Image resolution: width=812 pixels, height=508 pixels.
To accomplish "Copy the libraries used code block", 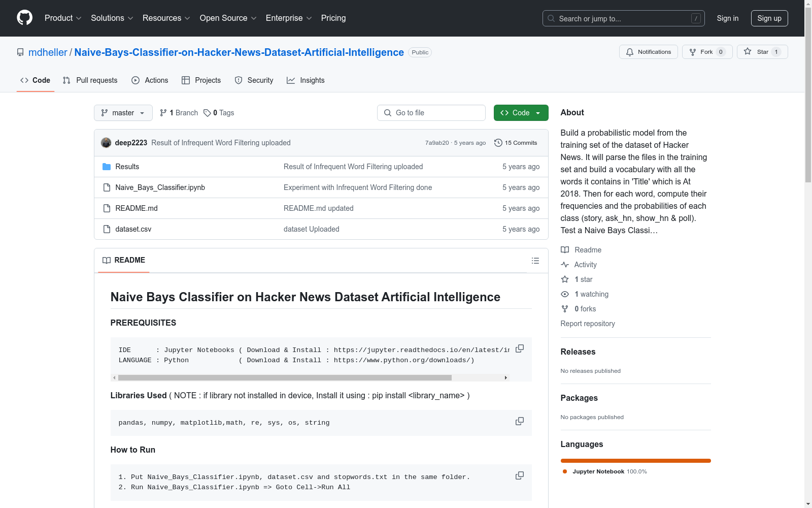I will click(x=520, y=421).
